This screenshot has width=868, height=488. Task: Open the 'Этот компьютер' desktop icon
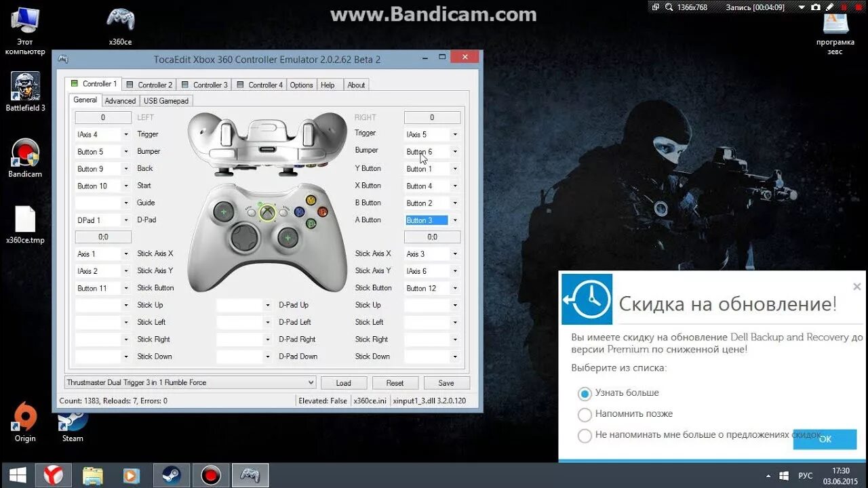[25, 30]
